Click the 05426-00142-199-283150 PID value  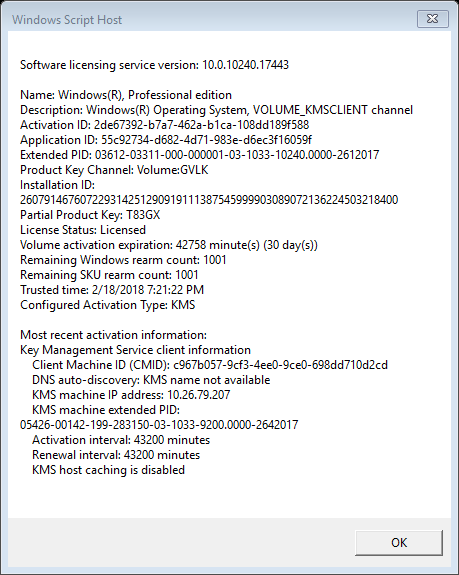click(x=159, y=425)
